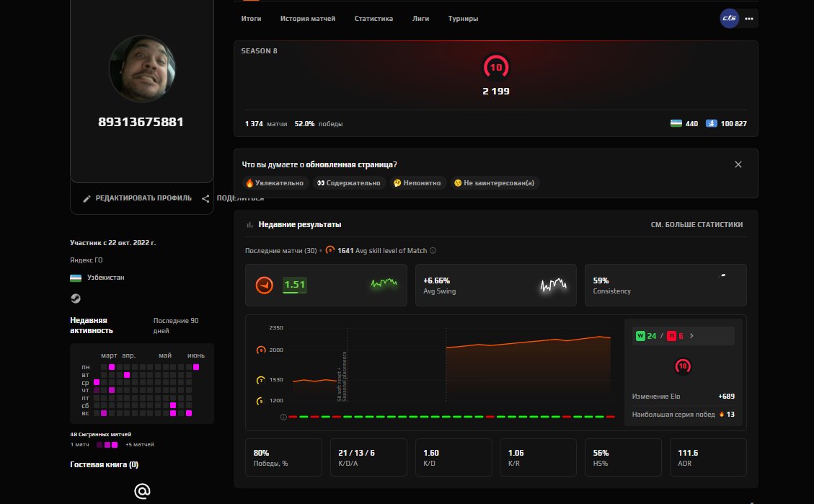Screen dimensions: 814x504
Task: Click the Яндекс ГО text in sidebar
Action: 87,260
